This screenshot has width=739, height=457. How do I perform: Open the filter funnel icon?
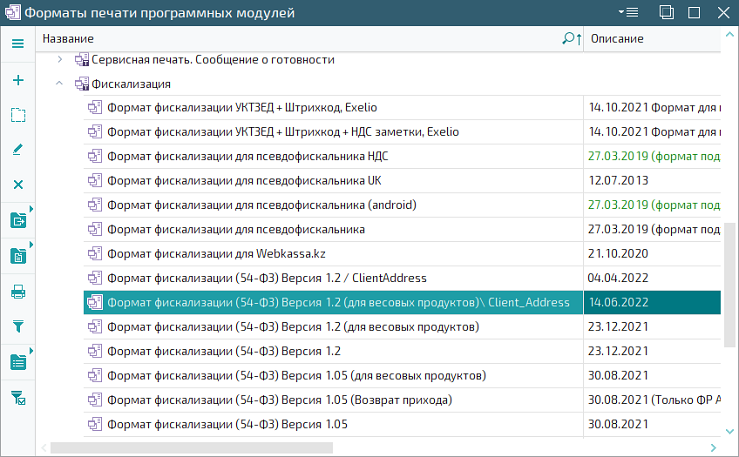[17, 326]
